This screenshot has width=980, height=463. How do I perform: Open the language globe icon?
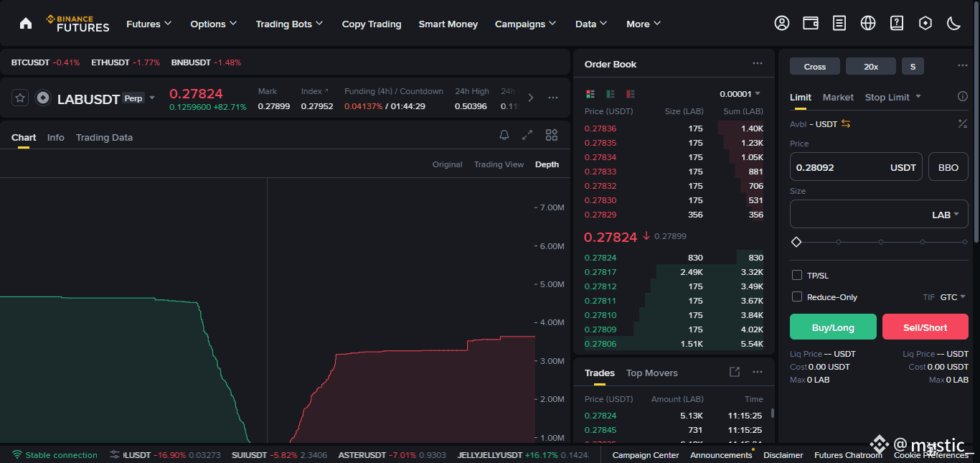[868, 23]
